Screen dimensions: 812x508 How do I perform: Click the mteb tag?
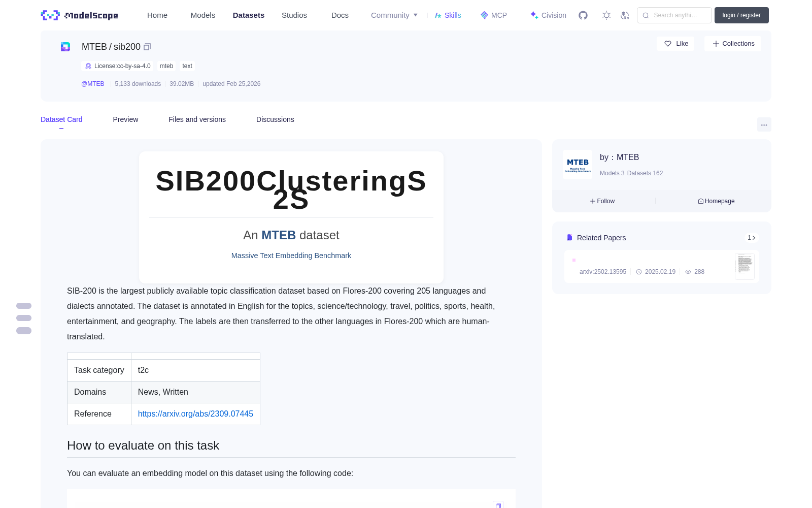pos(166,66)
